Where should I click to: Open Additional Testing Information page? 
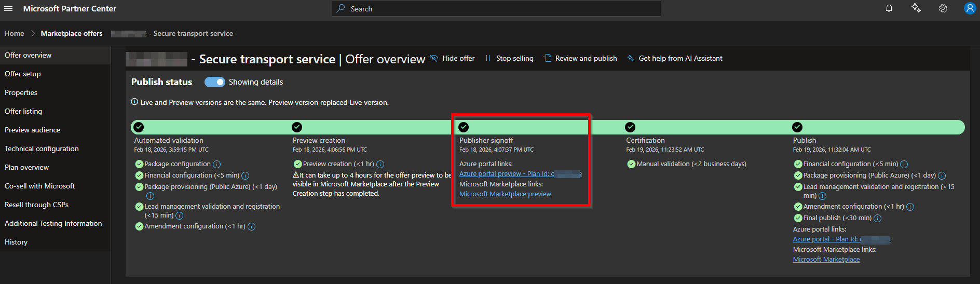(x=55, y=223)
